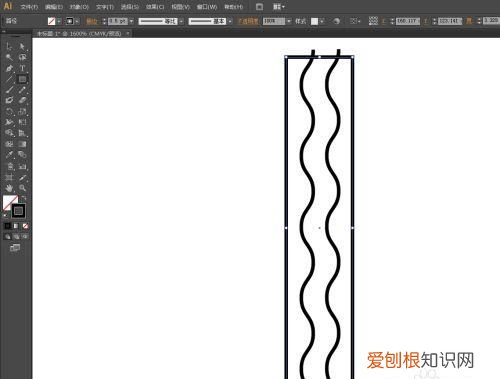Apply the Color fill mode button
Screen dimensions: 500x379
point(7,226)
